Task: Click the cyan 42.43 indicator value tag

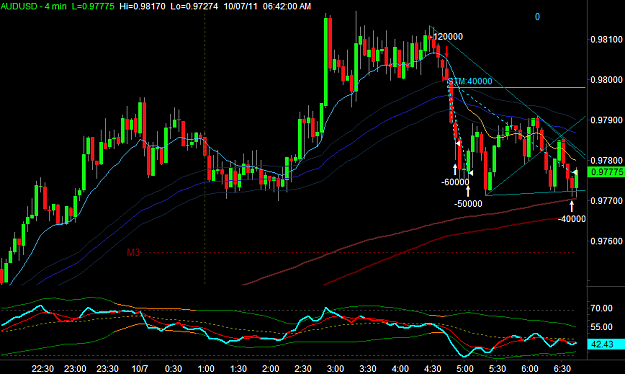Action: pos(606,344)
